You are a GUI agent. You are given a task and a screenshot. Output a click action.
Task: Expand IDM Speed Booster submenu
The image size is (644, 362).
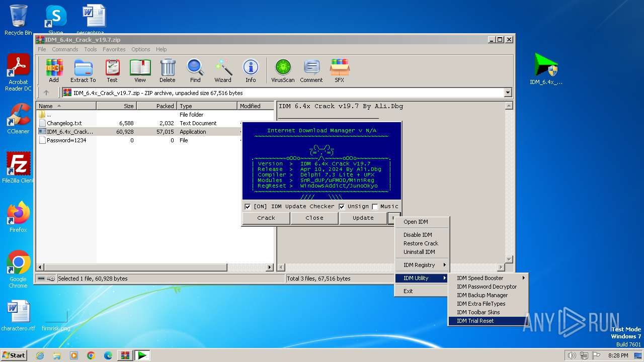(488, 278)
